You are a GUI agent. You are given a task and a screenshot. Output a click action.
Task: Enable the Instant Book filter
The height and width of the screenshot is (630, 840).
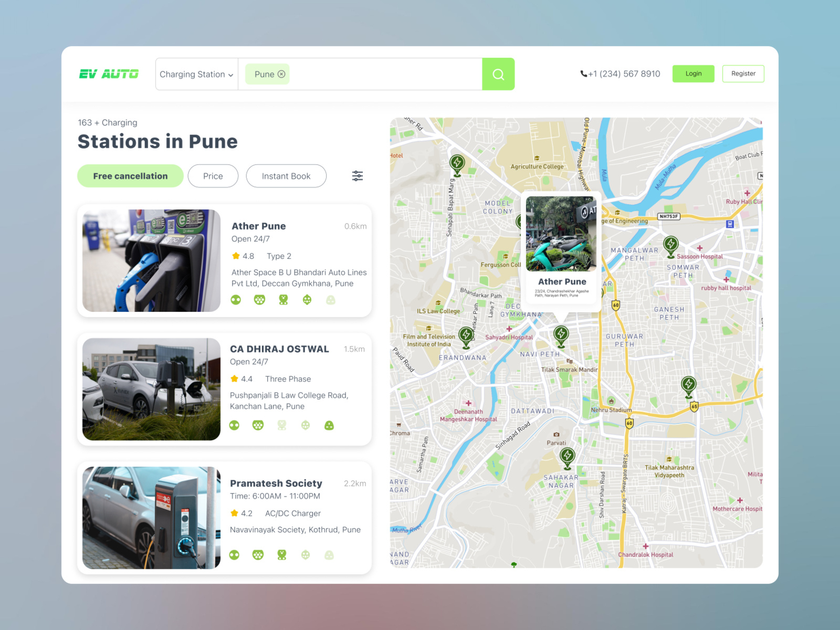[x=286, y=176]
